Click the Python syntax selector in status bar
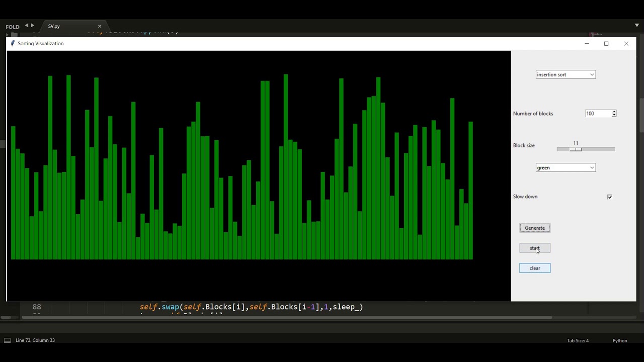This screenshot has height=362, width=644. pyautogui.click(x=620, y=340)
